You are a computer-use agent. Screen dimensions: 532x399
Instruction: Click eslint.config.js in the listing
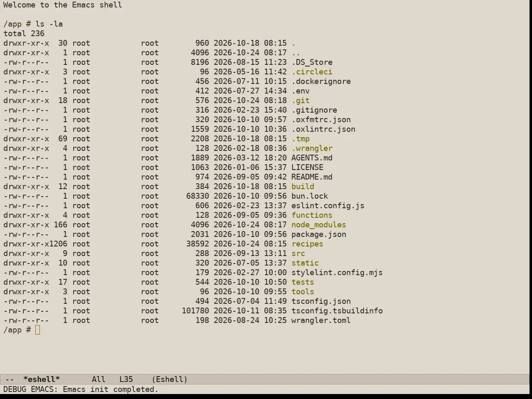tap(328, 206)
